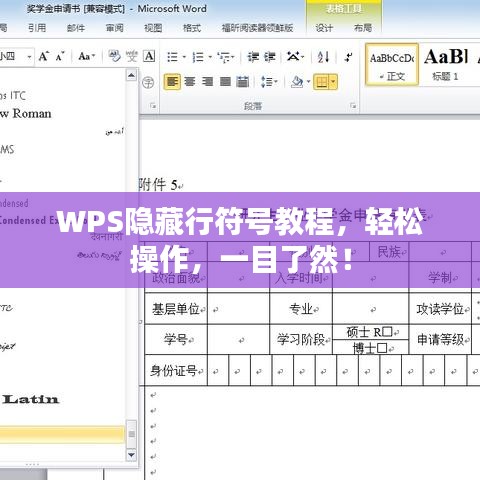Choose the 'w Roman' font entry
This screenshot has width=480, height=480.
(x=26, y=114)
